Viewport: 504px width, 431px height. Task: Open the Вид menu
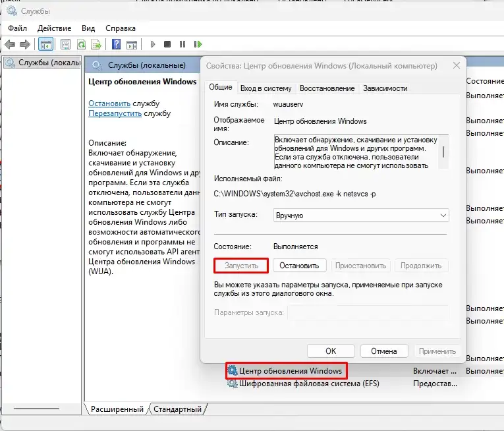(88, 28)
